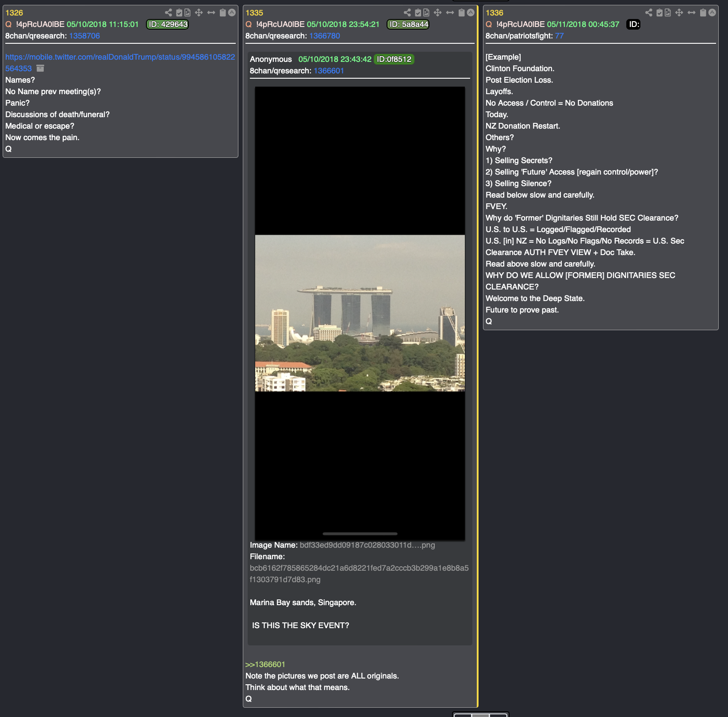Click the share icon on post 1326

169,13
